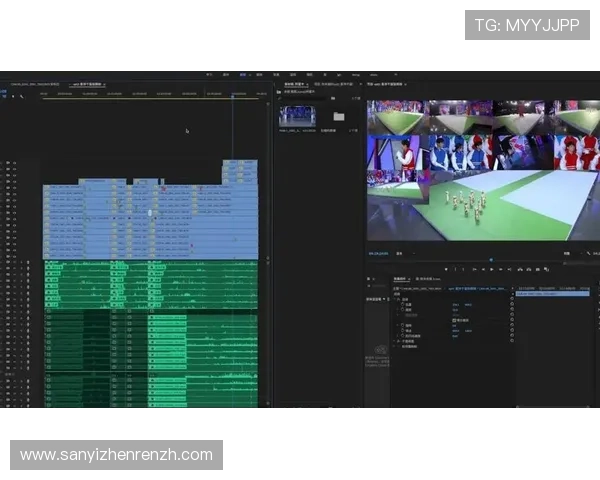Click reset parameter icon on top Effect Controls row
600x480 pixels.
click(512, 297)
